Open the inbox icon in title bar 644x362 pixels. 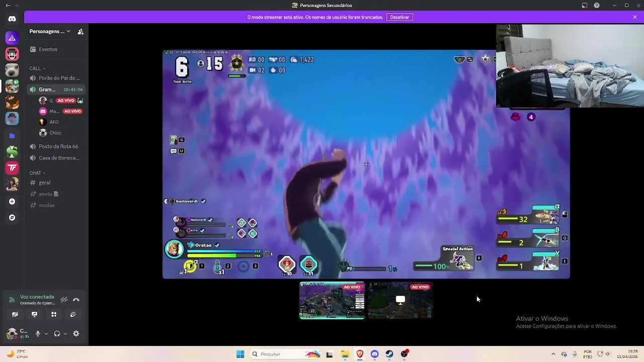tap(585, 5)
